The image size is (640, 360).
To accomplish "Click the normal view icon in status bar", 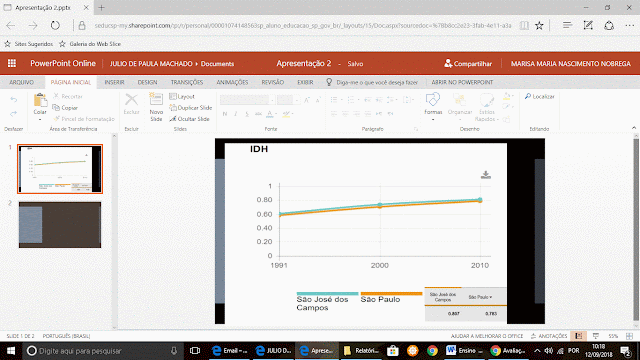I will [579, 336].
